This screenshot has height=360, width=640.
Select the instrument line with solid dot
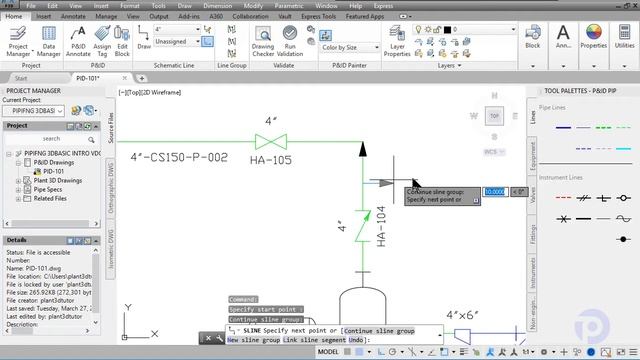pyautogui.click(x=624, y=239)
